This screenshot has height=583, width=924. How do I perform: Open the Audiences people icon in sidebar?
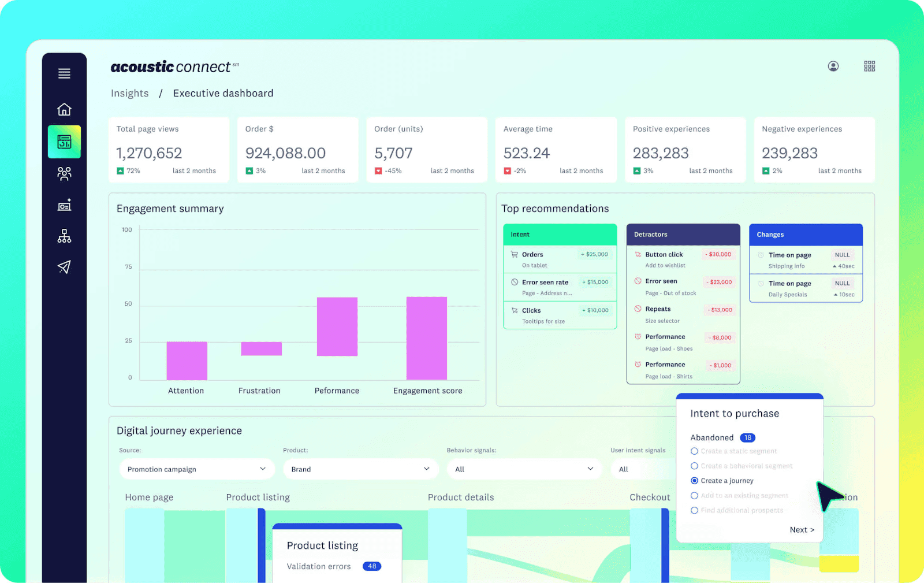[64, 173]
